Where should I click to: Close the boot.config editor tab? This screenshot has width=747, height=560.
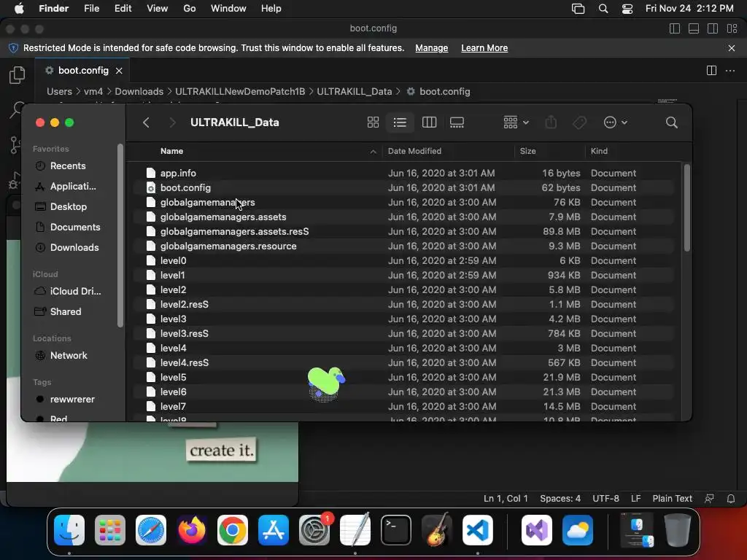119,71
